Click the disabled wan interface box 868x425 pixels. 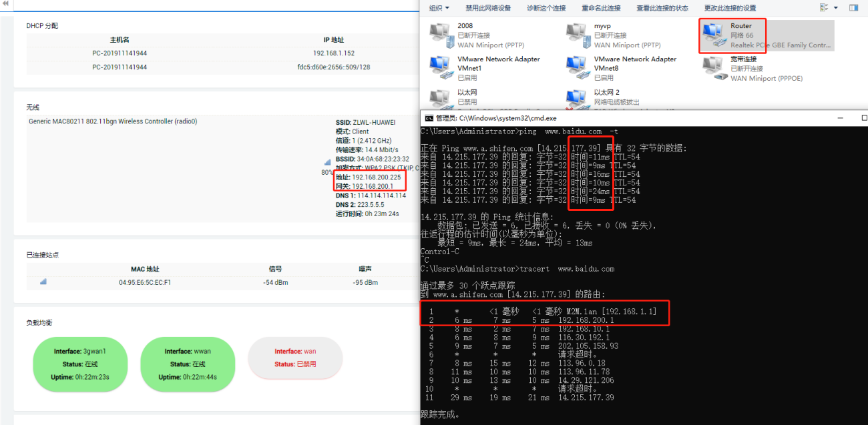295,358
